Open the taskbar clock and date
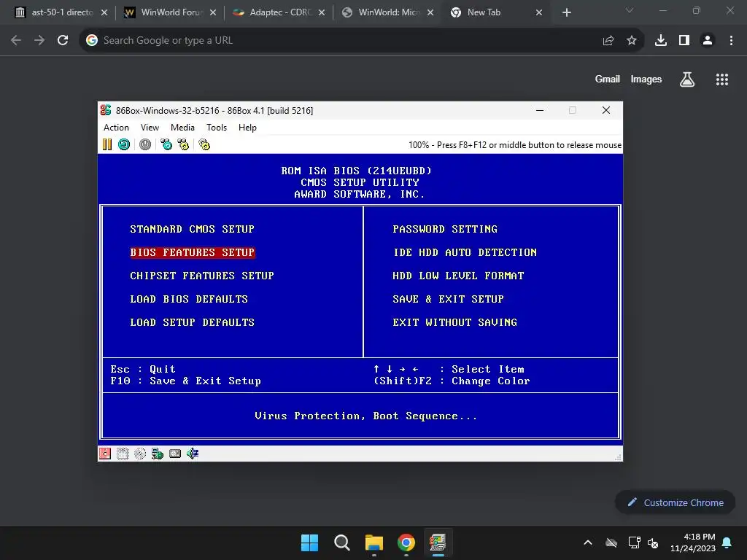This screenshot has width=747, height=560. [693, 542]
